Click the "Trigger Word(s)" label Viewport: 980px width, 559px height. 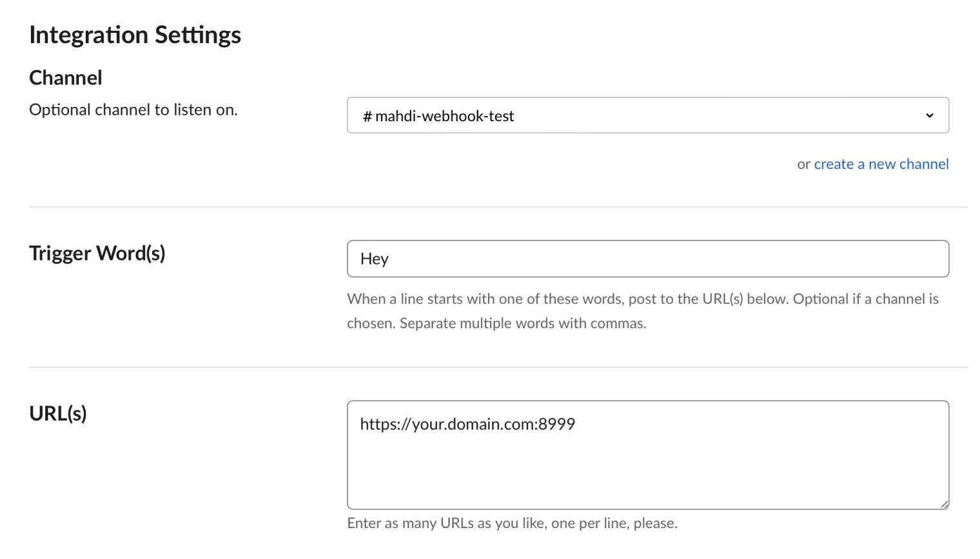[x=97, y=253]
